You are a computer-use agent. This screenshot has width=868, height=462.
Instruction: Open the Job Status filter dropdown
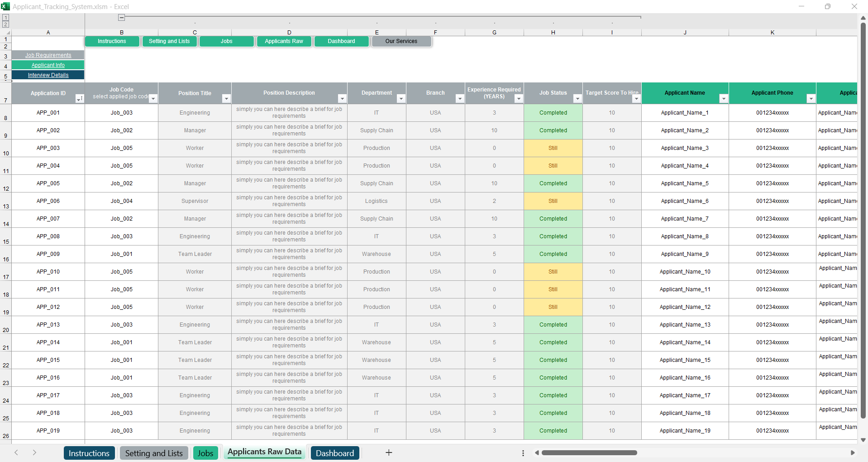tap(577, 99)
